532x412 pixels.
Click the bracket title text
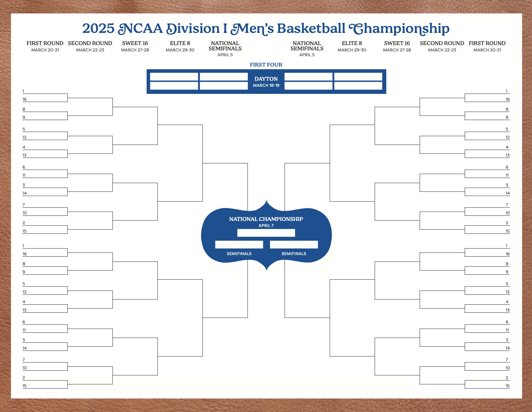coord(266,28)
